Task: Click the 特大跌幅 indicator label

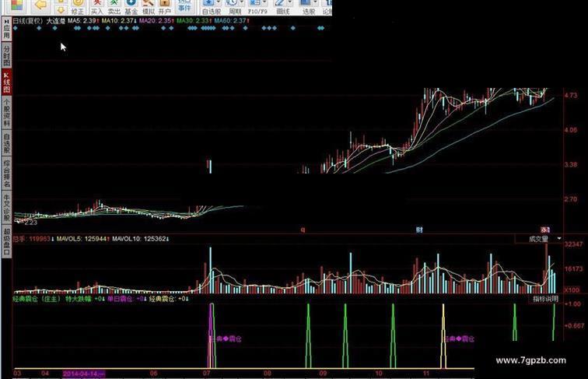Action: pyautogui.click(x=78, y=299)
